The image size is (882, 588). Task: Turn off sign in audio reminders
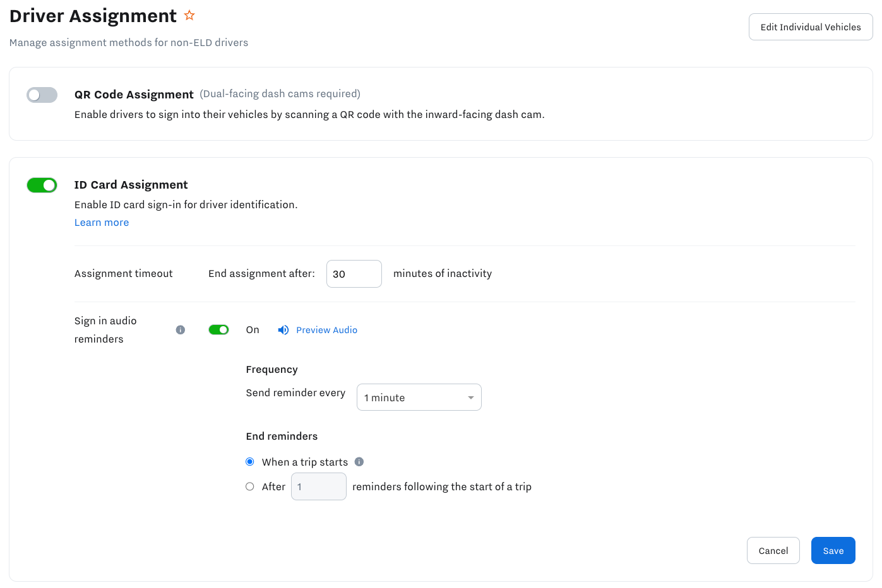[x=219, y=329]
